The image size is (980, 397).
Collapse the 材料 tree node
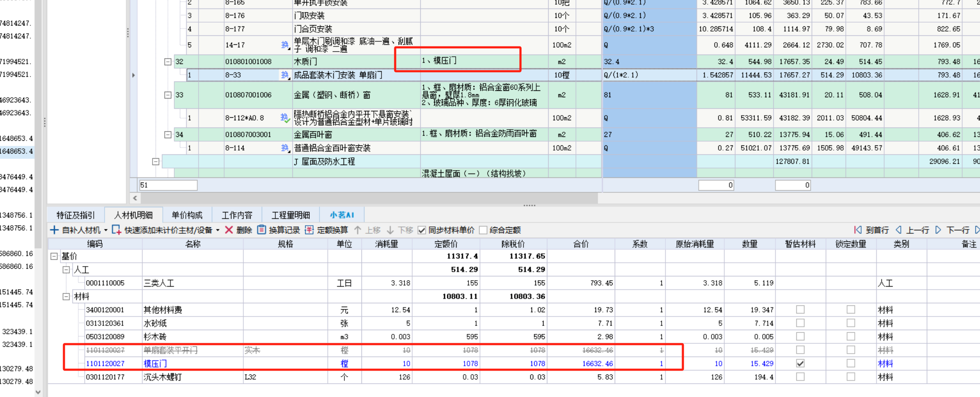coord(66,296)
